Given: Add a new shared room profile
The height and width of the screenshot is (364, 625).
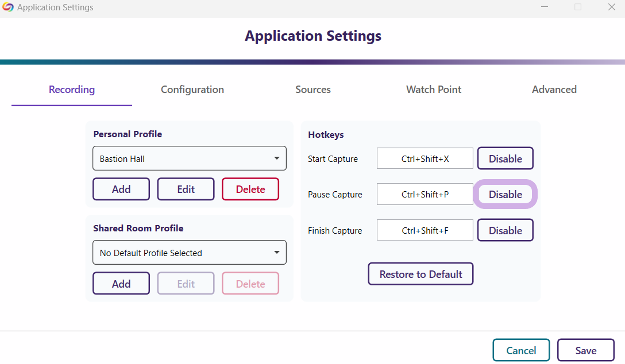Looking at the screenshot, I should [x=121, y=284].
